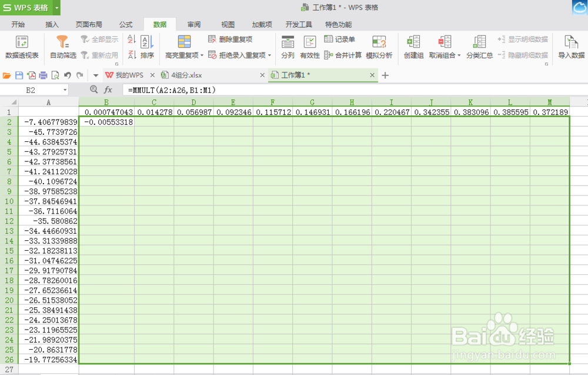Click the formula bar containing MMULT formula
Screen dimensions: 588x375
(355, 90)
